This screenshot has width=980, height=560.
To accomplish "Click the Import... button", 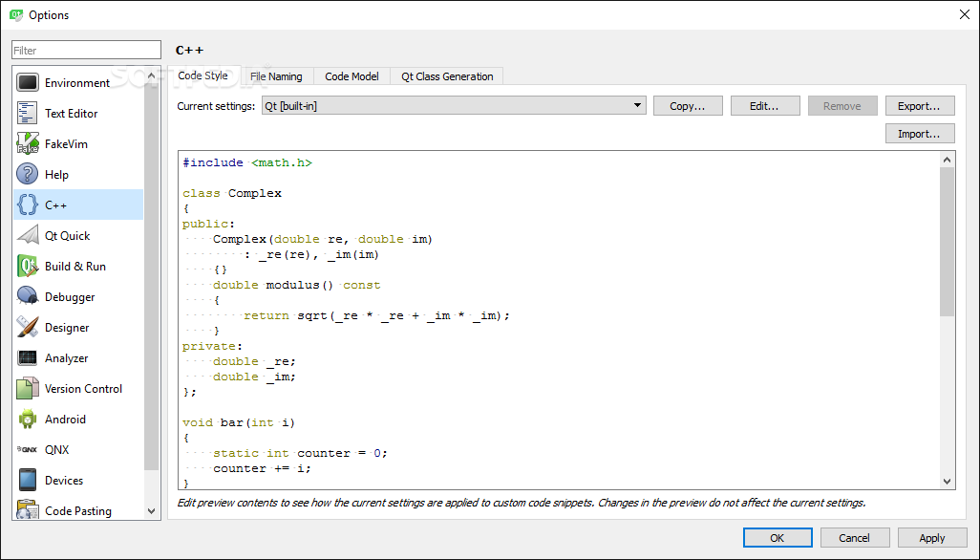I will click(920, 133).
